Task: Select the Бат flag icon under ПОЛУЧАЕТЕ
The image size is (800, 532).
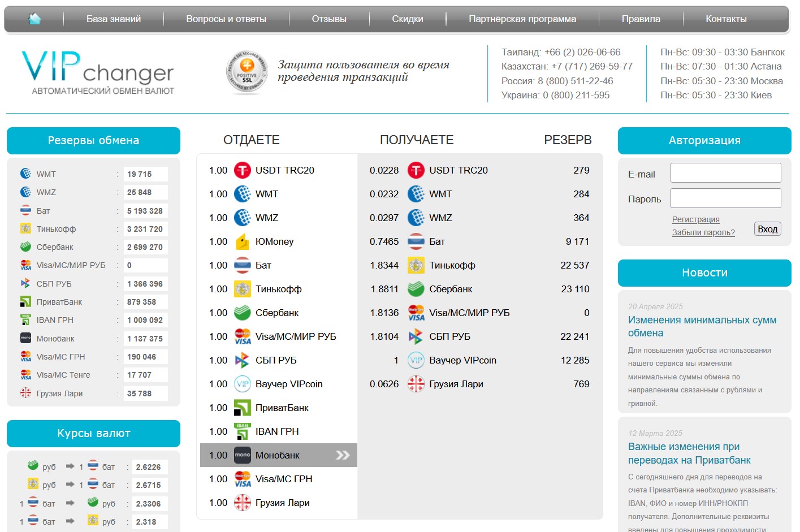Action: point(416,241)
